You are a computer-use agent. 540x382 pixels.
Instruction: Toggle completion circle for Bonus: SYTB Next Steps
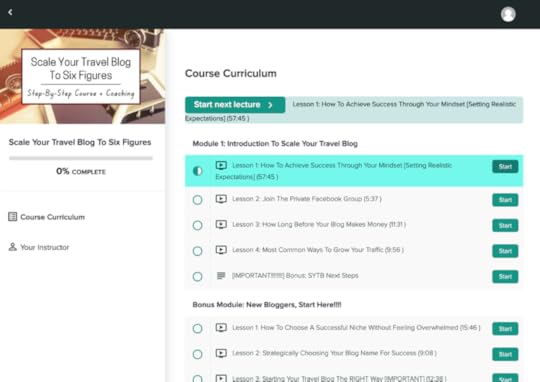(x=197, y=276)
